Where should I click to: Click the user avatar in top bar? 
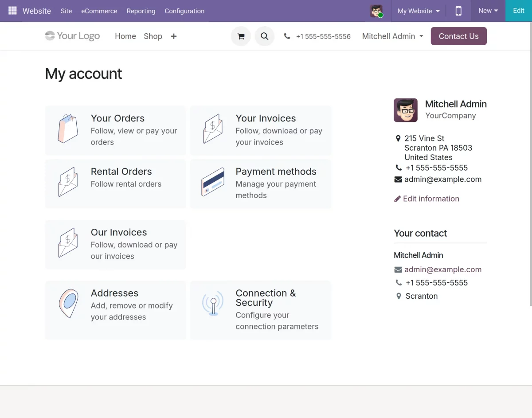[x=376, y=11]
